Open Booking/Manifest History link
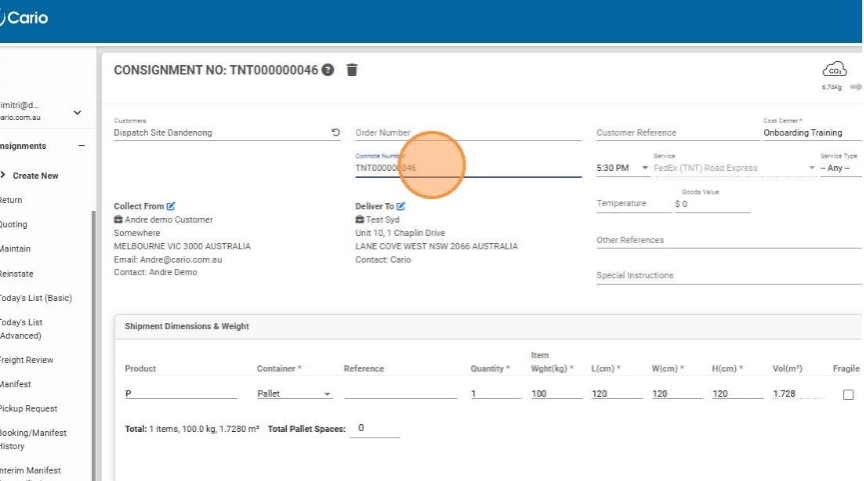864x481 pixels. (x=28, y=440)
